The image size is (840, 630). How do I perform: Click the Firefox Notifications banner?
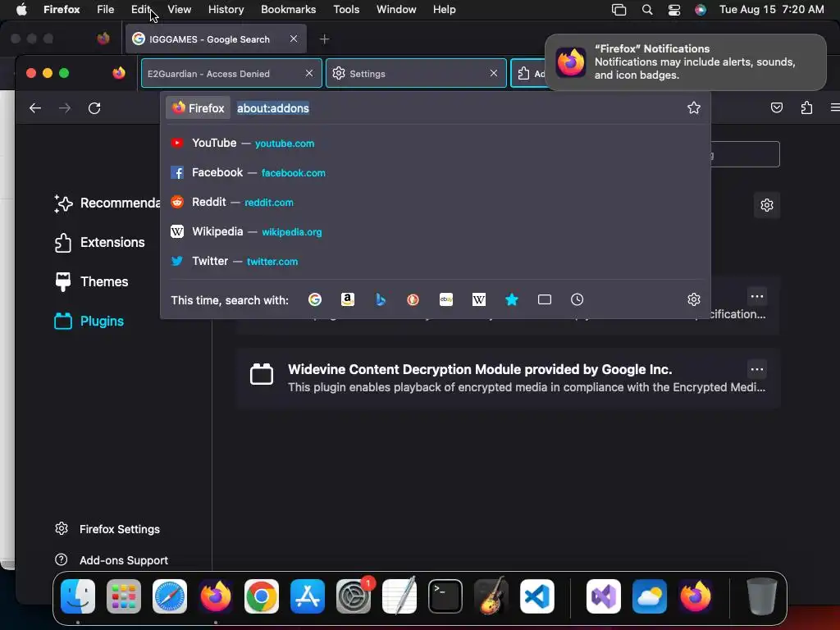[685, 62]
